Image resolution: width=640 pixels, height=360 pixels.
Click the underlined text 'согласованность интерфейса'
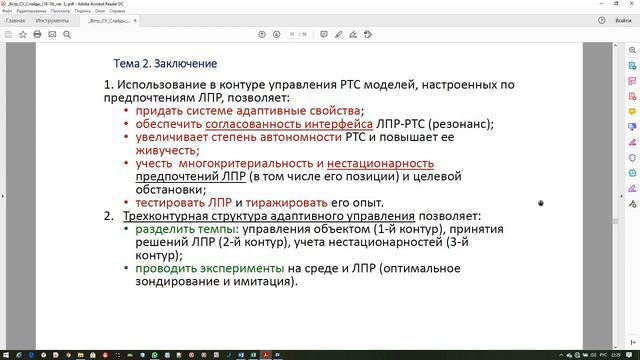[289, 124]
